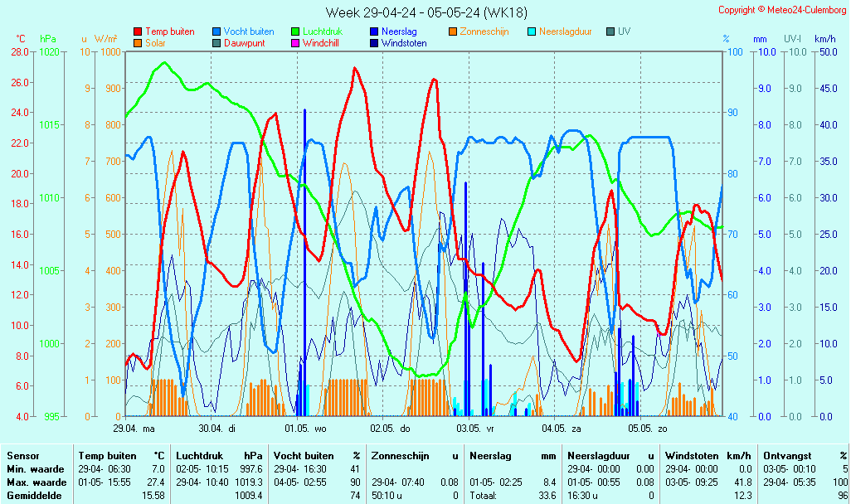Screen dimensions: 851x504
Task: Click the Dauwpunt legend swatch
Action: point(216,43)
